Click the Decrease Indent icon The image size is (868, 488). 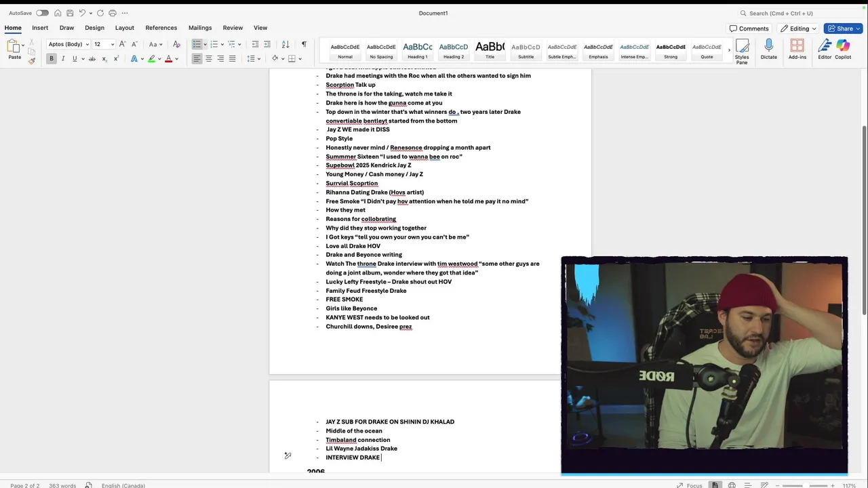[x=255, y=44]
